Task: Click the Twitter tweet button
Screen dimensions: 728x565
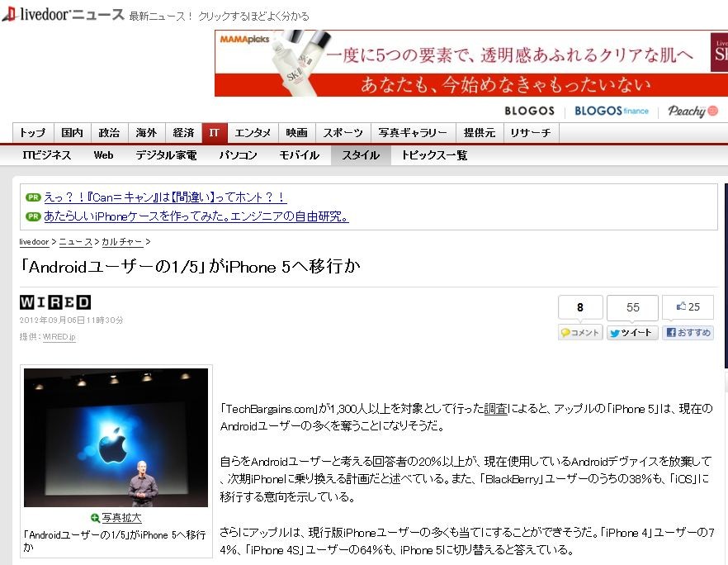Action: (x=632, y=333)
